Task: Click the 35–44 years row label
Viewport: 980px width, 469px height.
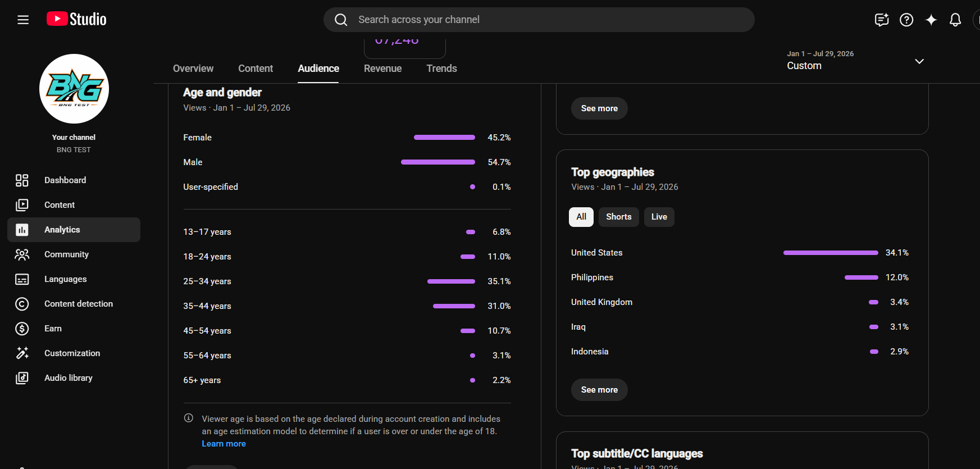Action: (x=207, y=306)
